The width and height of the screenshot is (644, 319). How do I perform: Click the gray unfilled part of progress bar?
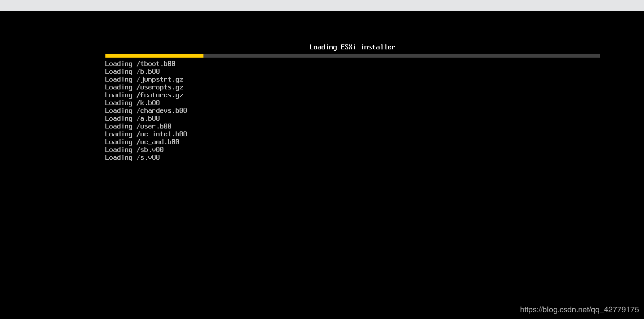(x=401, y=56)
